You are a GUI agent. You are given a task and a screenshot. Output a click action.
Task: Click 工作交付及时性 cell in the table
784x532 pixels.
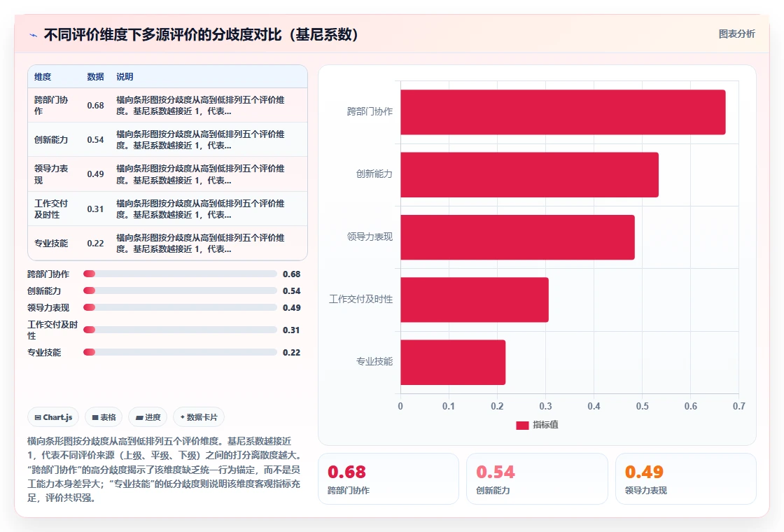51,209
